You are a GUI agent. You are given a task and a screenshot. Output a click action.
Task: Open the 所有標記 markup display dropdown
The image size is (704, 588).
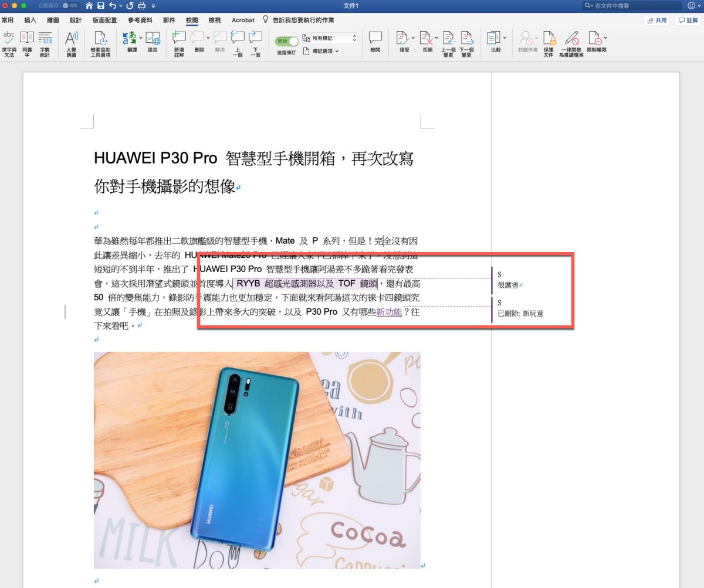pyautogui.click(x=334, y=38)
